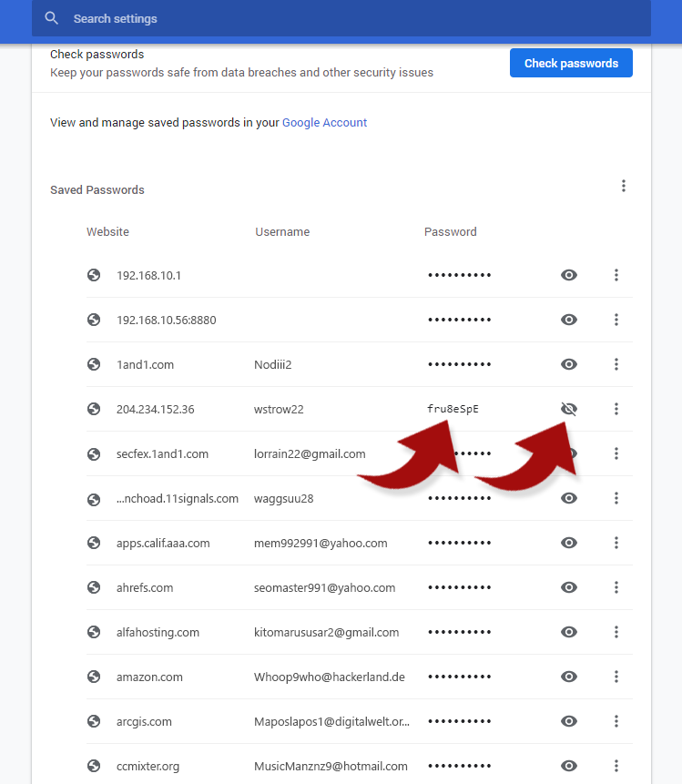Viewport: 682px width, 784px height.
Task: Click the Check passwords button
Action: pyautogui.click(x=571, y=63)
